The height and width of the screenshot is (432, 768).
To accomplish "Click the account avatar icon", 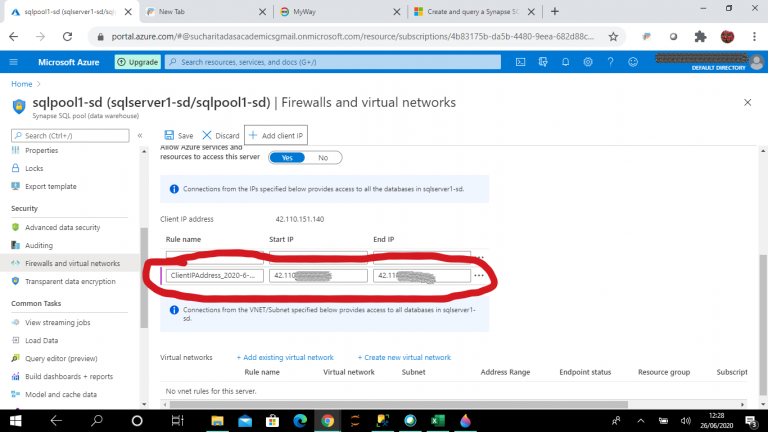I will (757, 62).
